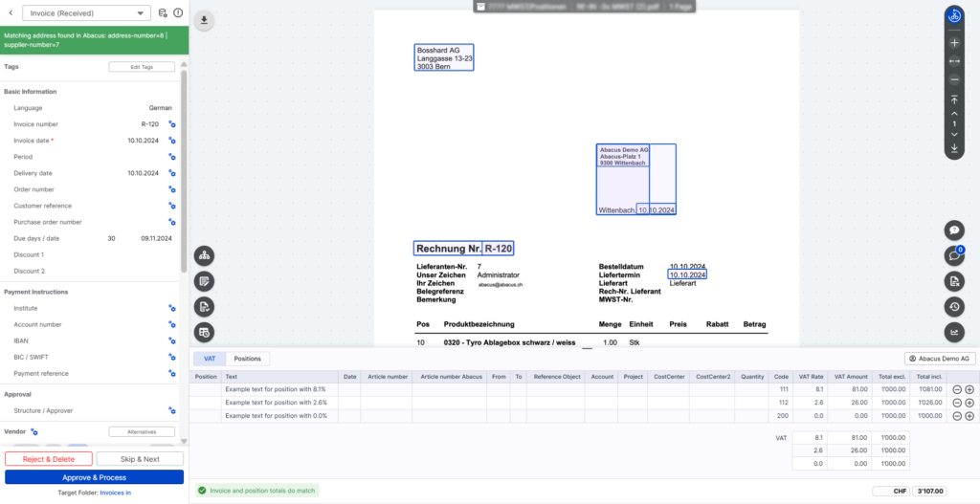Click the Invoice date field value
This screenshot has width=980, height=504.
(x=143, y=141)
